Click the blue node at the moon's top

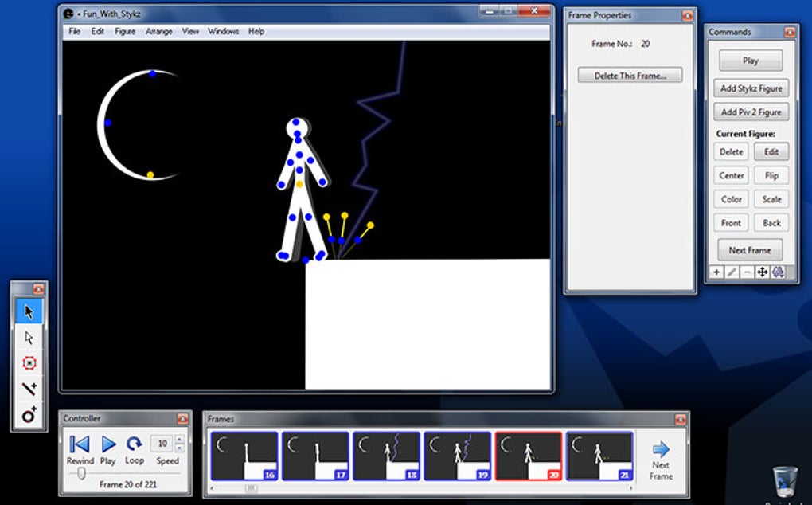tap(152, 74)
